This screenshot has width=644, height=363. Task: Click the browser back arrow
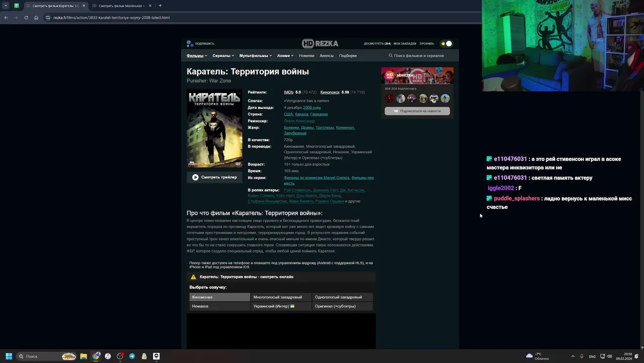click(6, 18)
